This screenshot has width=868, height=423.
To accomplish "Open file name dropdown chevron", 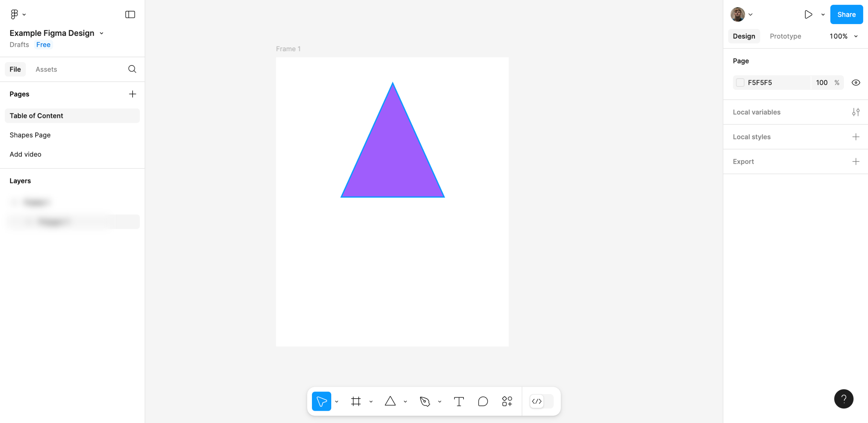I will [101, 33].
